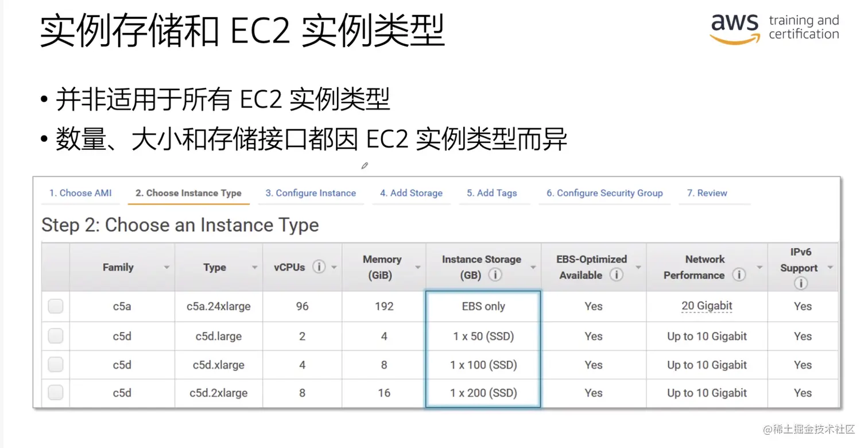Go to the 1. Choose AMI tab
Image resolution: width=868 pixels, height=448 pixels.
click(80, 193)
